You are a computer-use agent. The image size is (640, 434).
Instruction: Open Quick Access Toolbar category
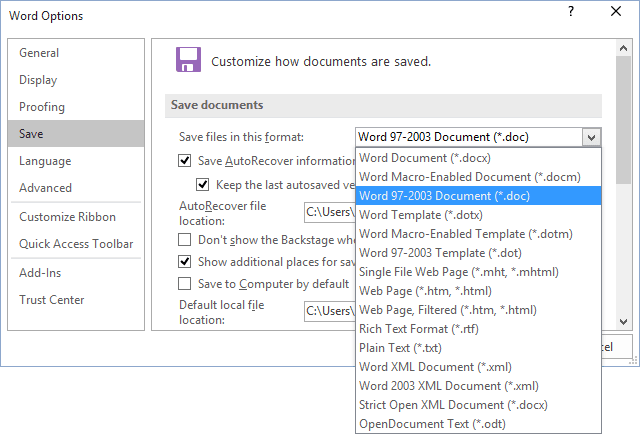(x=76, y=244)
